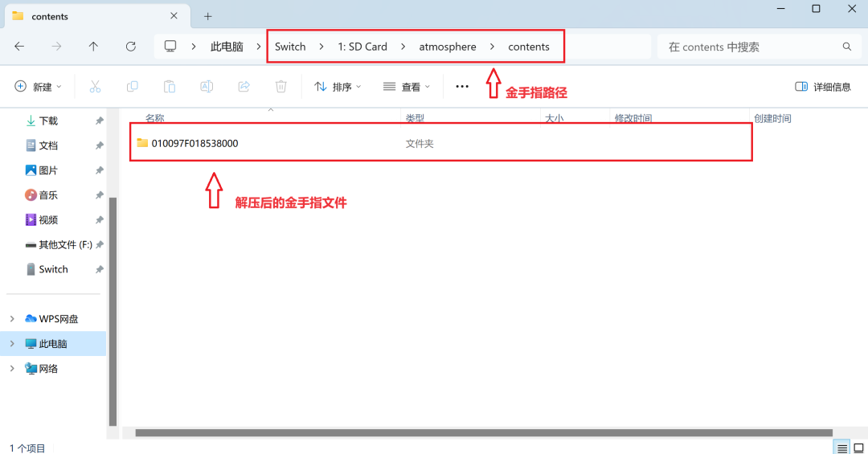Click the Cut scissors icon in toolbar

click(95, 87)
